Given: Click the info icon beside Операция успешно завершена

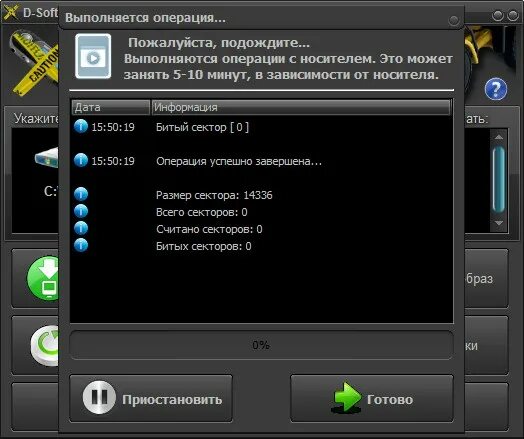Looking at the screenshot, I should click(81, 160).
